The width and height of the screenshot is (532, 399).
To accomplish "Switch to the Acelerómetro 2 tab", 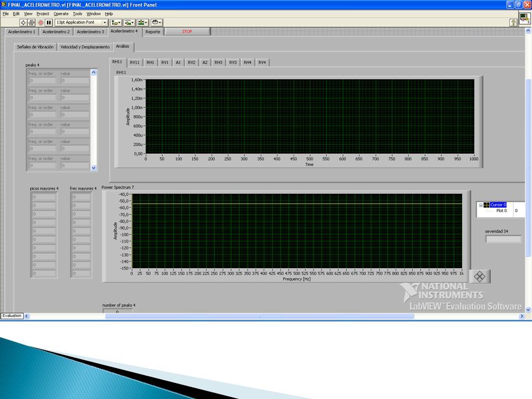I will click(56, 32).
